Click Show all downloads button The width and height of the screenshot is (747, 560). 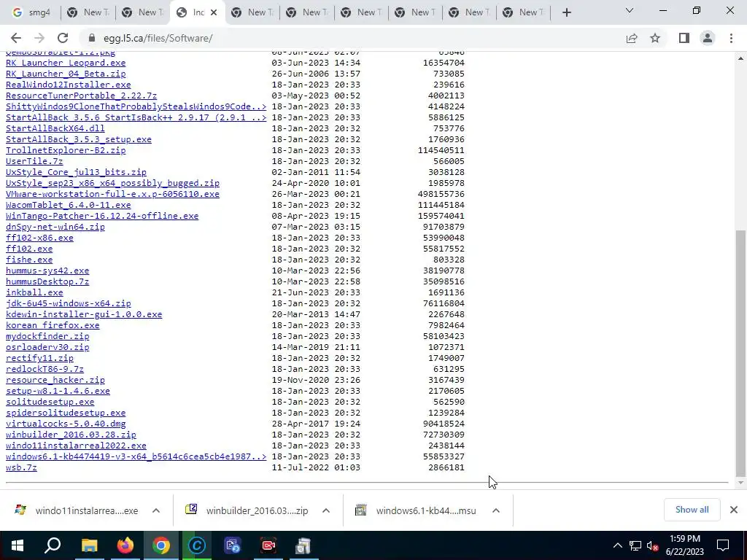(x=692, y=510)
